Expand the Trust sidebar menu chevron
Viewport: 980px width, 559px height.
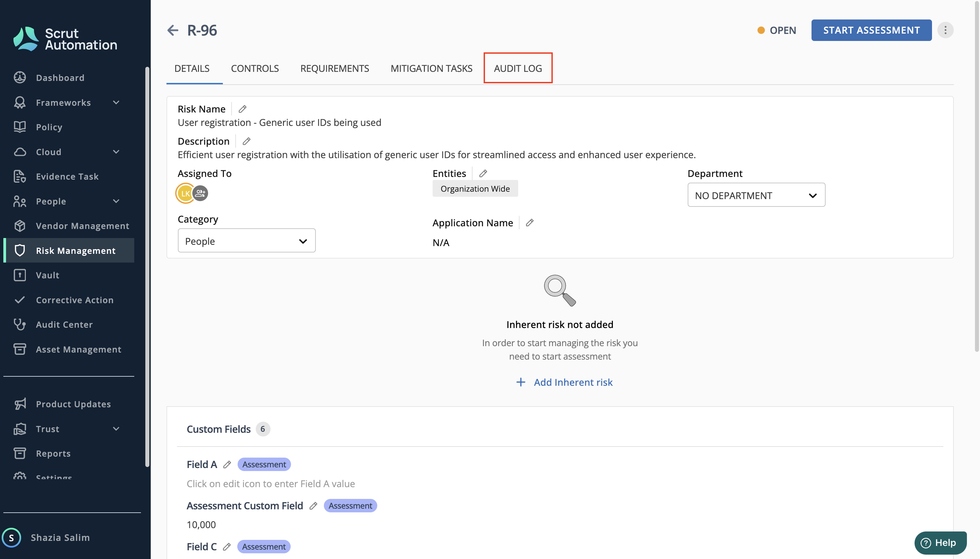point(116,428)
